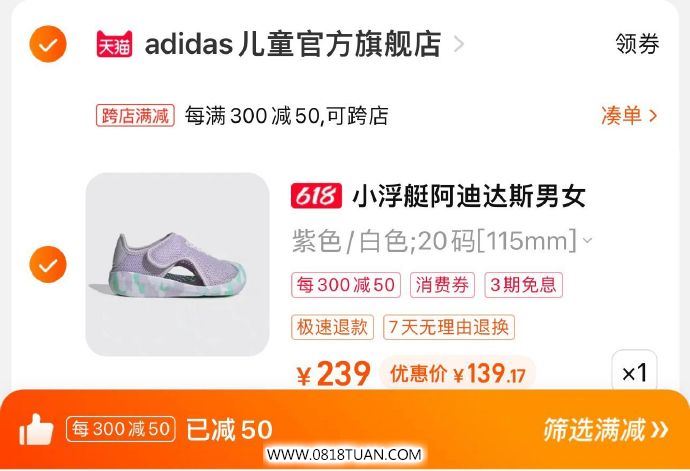The width and height of the screenshot is (690, 471).
Task: Open the 小浮艇阿迪达斯男女 product title
Action: pyautogui.click(x=469, y=196)
